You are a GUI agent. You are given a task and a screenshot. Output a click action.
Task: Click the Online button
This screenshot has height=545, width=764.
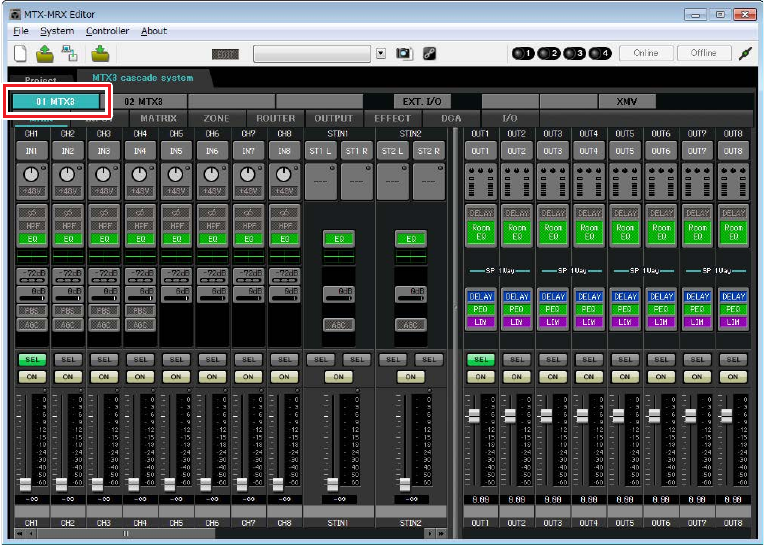click(646, 53)
